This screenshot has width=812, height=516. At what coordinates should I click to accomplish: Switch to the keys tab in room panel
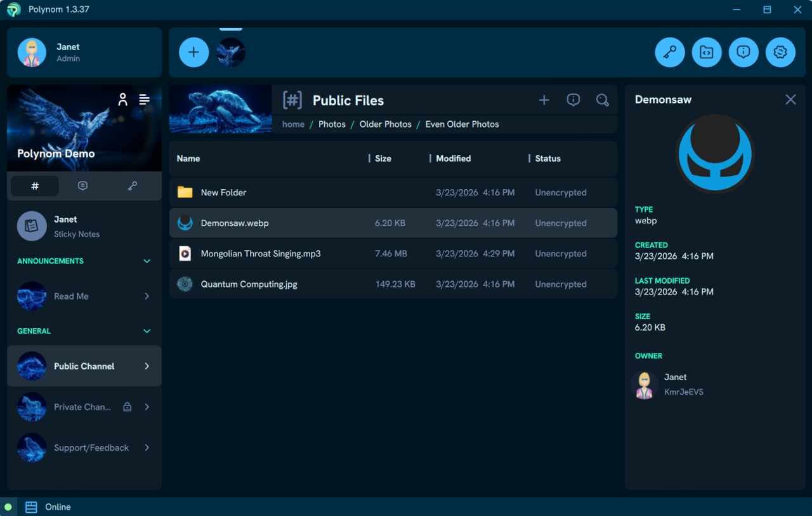[x=132, y=185]
